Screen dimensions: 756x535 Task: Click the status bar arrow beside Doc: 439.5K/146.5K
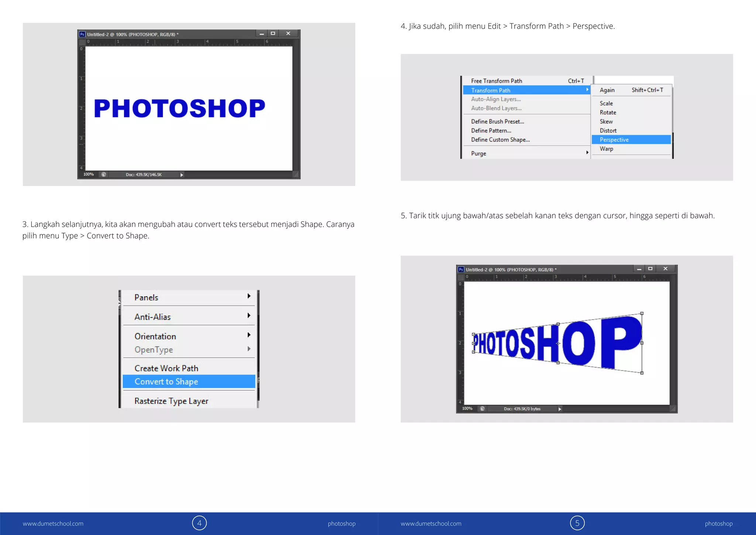click(x=182, y=175)
